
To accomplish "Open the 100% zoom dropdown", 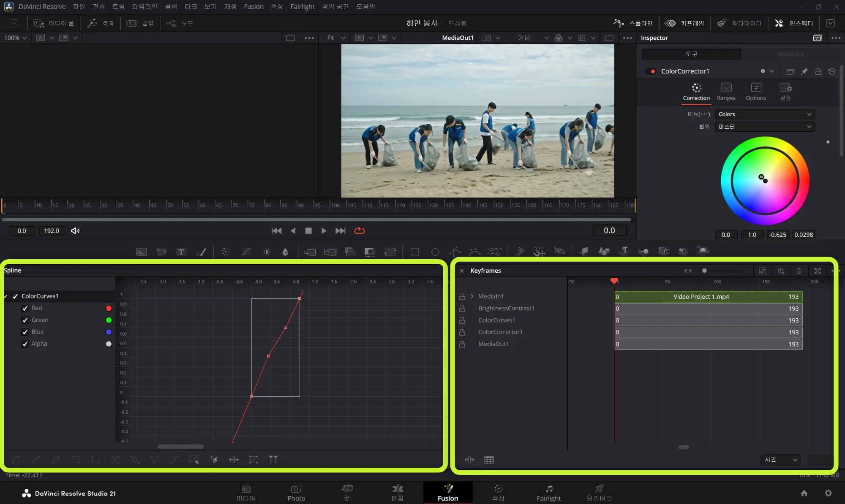I will (15, 38).
